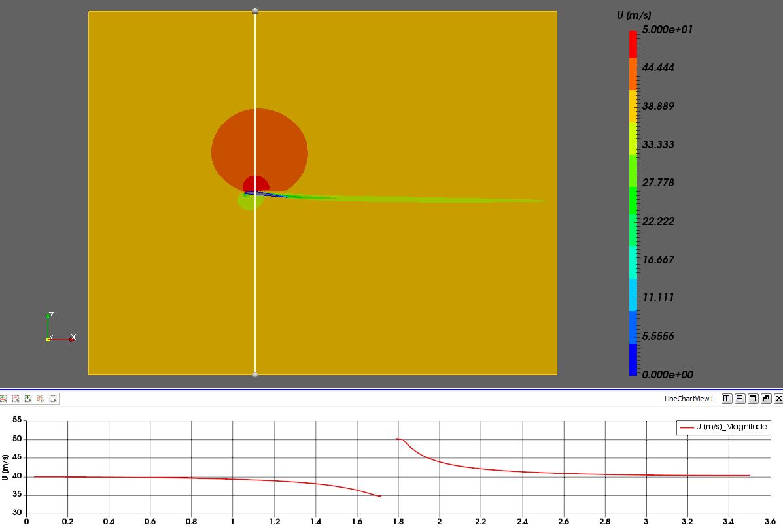Undock LineChartView1 into a floating window
This screenshot has height=532, width=783.
[x=767, y=399]
